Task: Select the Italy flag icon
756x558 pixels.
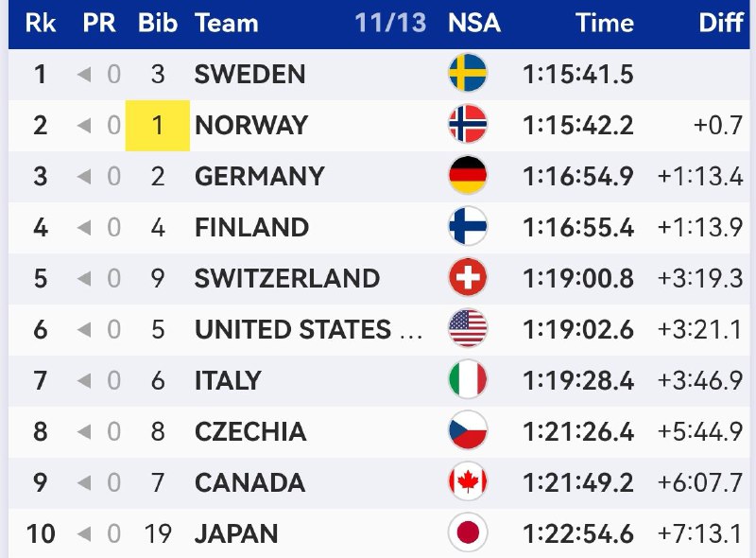Action: click(x=468, y=379)
